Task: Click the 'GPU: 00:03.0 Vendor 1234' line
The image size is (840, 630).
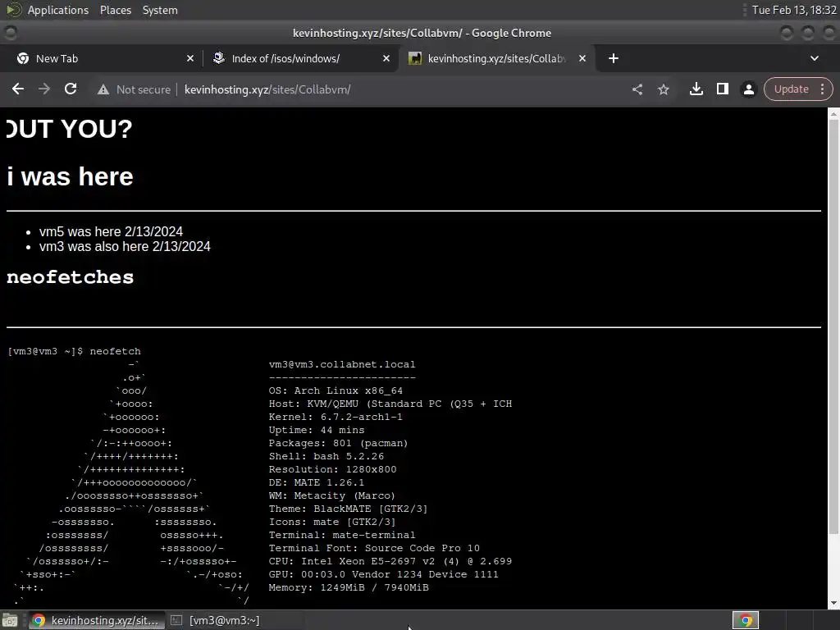Action: [x=383, y=574]
